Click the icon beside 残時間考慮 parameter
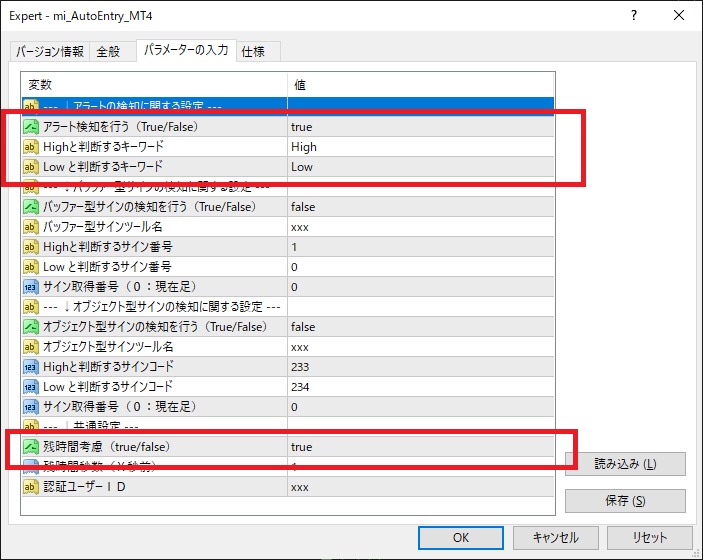The image size is (703, 560). [x=31, y=447]
